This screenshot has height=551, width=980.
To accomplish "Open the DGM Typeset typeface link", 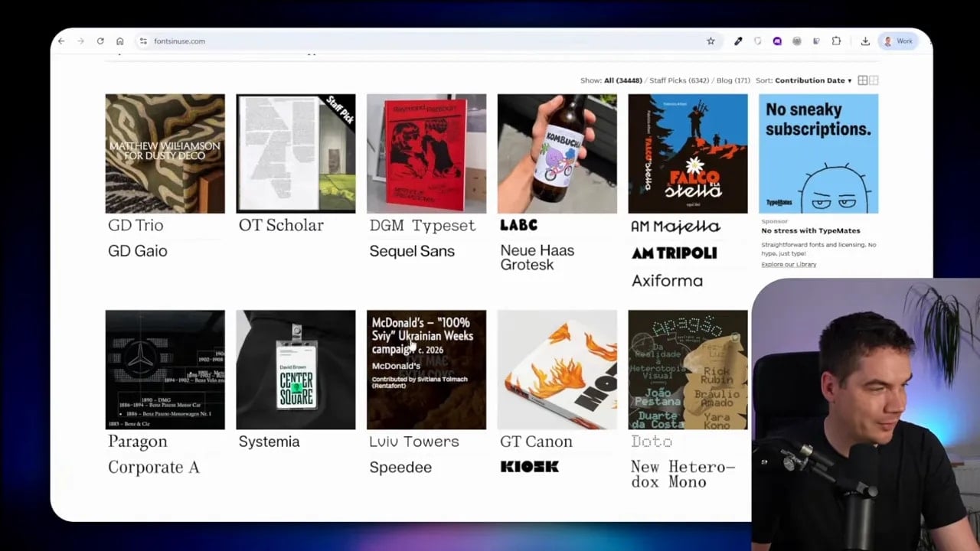I will point(423,225).
